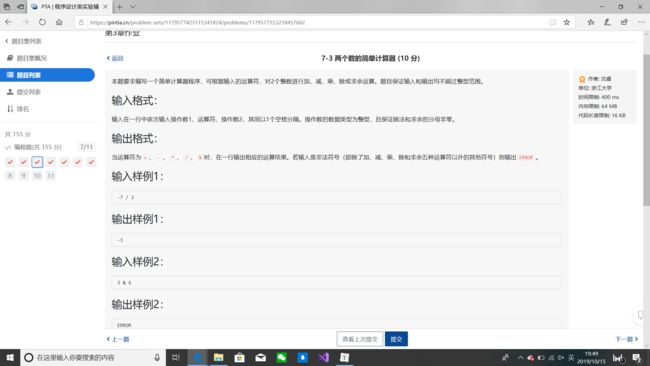Click the 输出样例1 code box

click(337, 240)
